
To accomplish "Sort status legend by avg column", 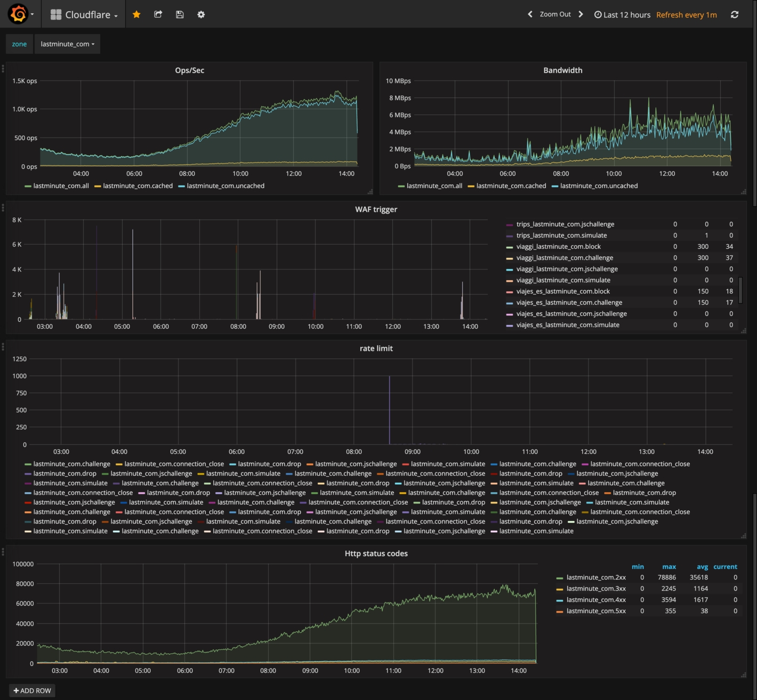I will [702, 567].
